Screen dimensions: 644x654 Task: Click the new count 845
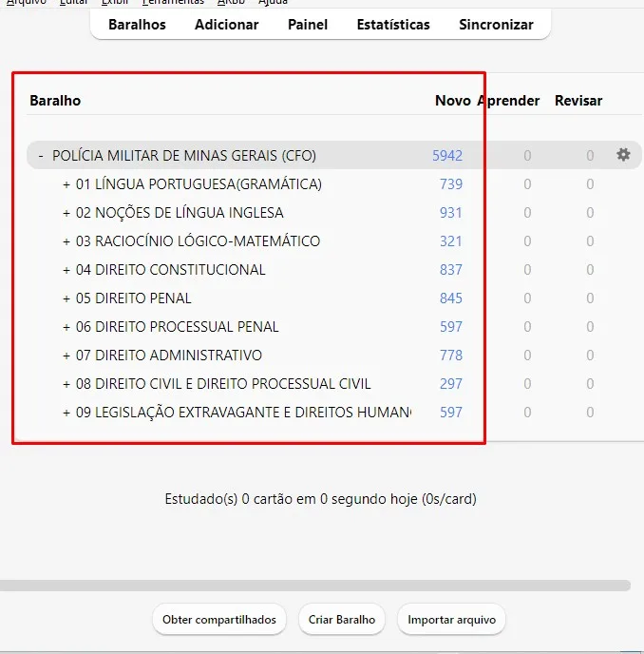451,298
